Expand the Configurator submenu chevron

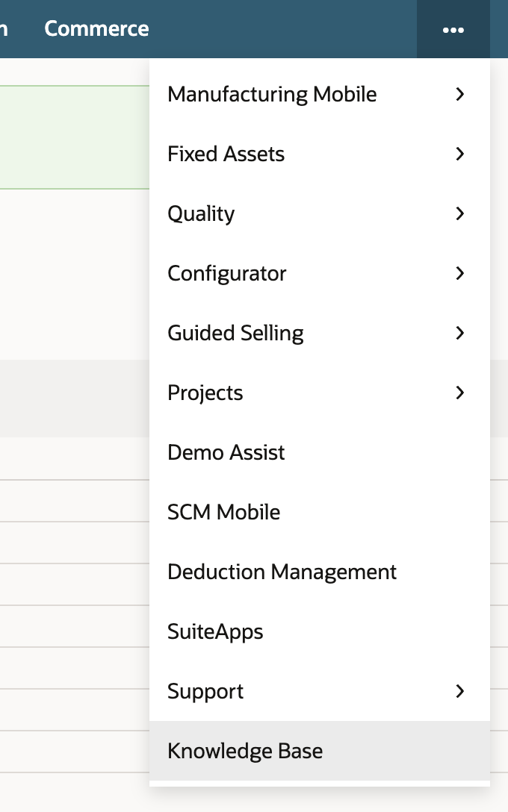(x=459, y=273)
